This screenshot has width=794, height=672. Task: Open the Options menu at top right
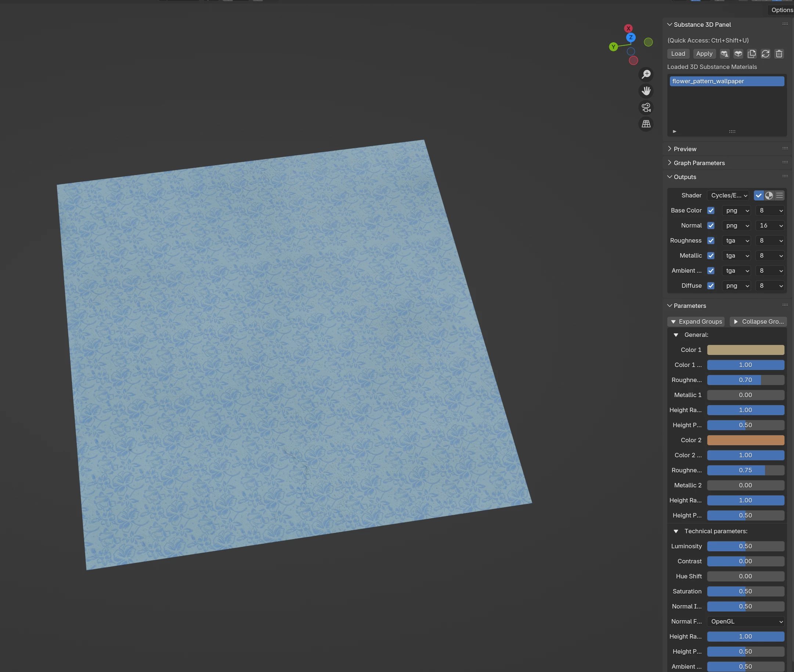782,10
